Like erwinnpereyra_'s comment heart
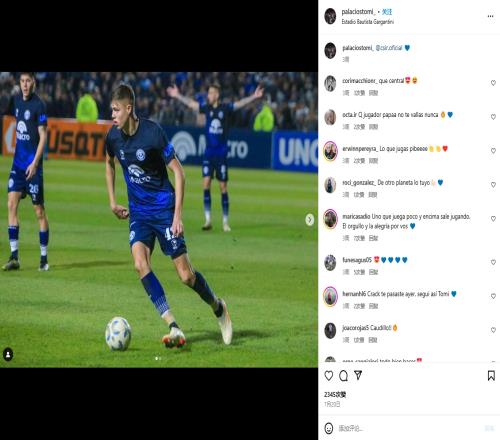Image resolution: width=500 pixels, height=440 pixels. pos(493,151)
